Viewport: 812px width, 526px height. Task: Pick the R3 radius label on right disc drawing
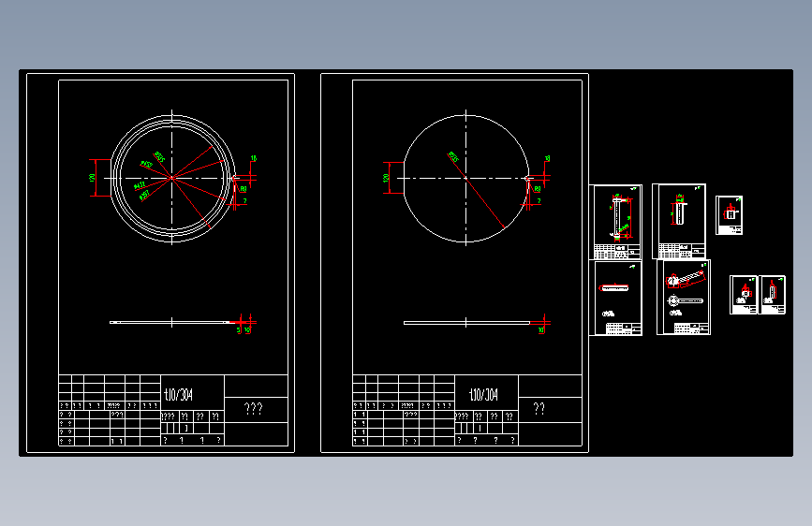point(537,189)
